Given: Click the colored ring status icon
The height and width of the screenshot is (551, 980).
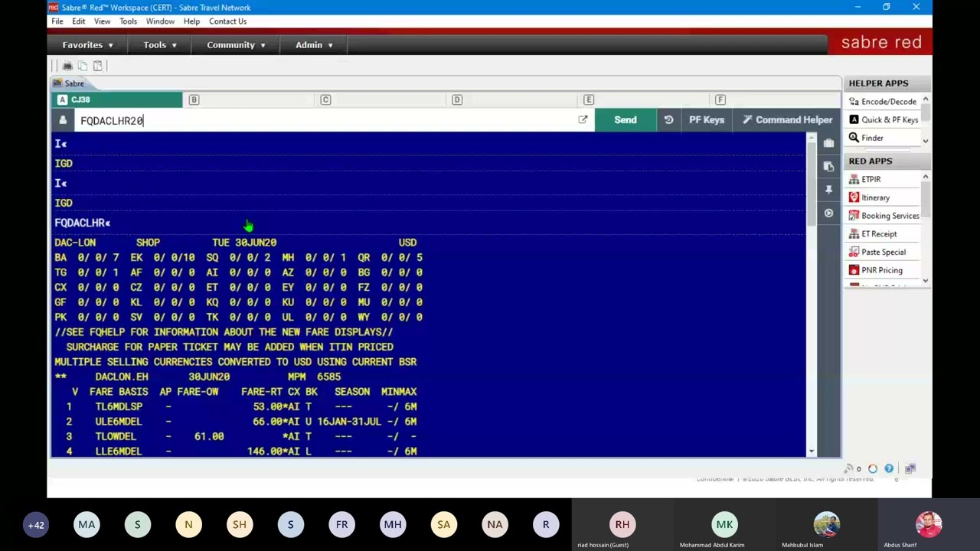Looking at the screenshot, I should (873, 468).
